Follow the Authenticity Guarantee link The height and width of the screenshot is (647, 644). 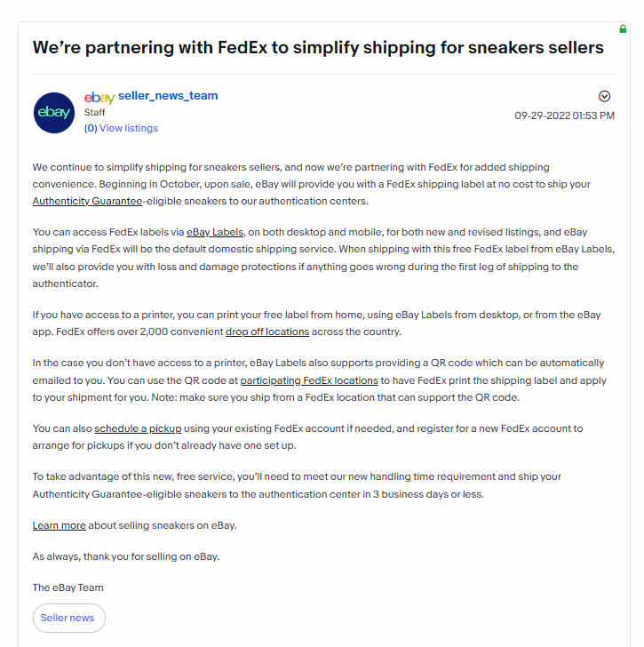click(87, 201)
